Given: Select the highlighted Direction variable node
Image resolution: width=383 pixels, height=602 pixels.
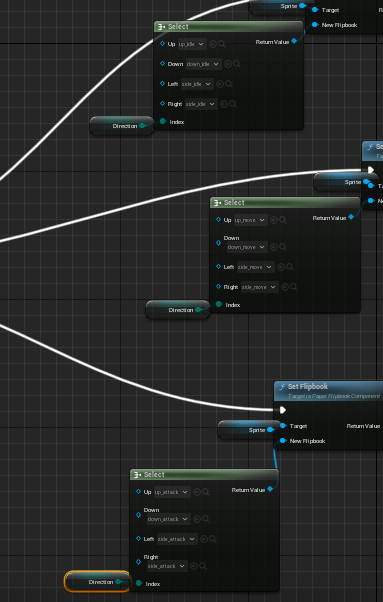Looking at the screenshot, I should pos(97,582).
